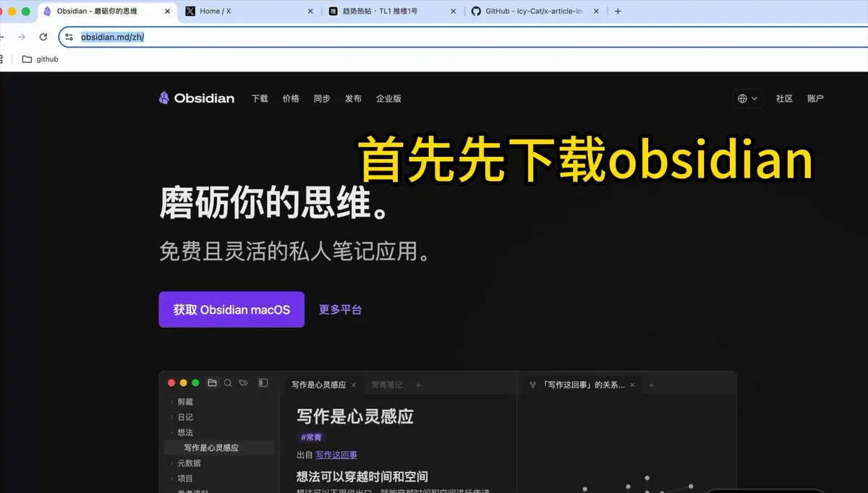Click the GitHub favicon on its tab
The image size is (868, 493).
(x=476, y=11)
